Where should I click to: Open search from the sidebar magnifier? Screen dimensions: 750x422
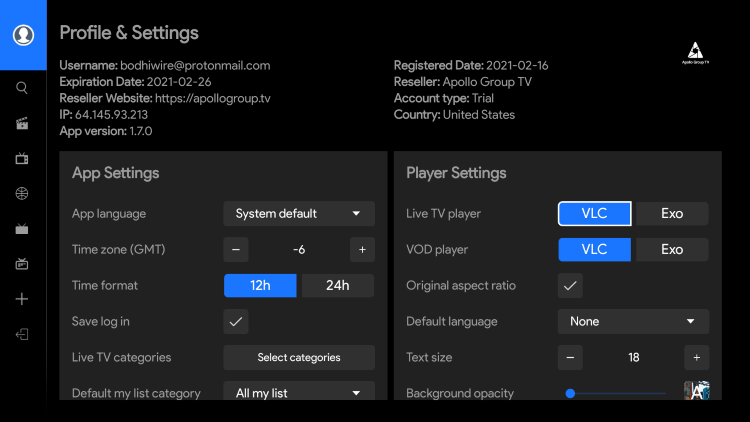click(22, 88)
